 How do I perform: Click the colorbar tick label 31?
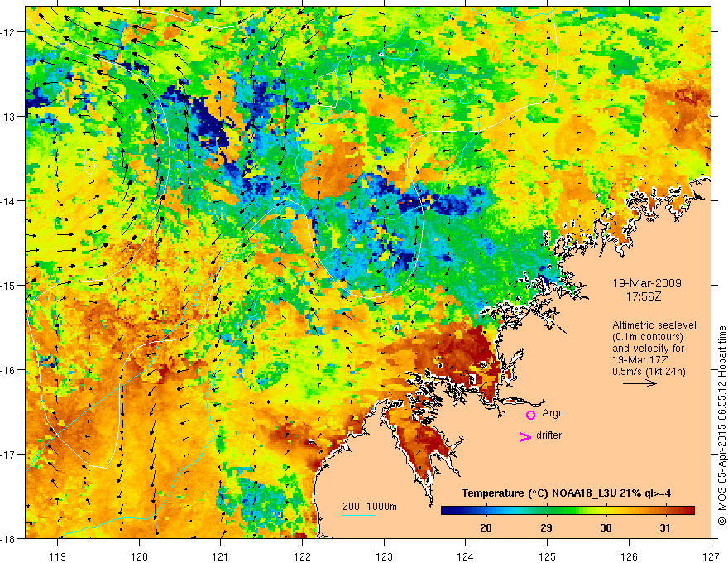point(665,527)
